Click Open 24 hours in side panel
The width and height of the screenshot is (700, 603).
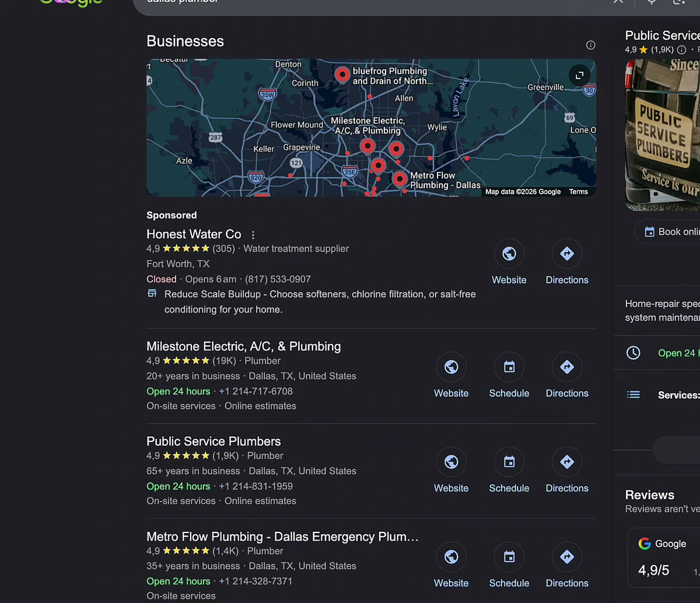coord(678,353)
